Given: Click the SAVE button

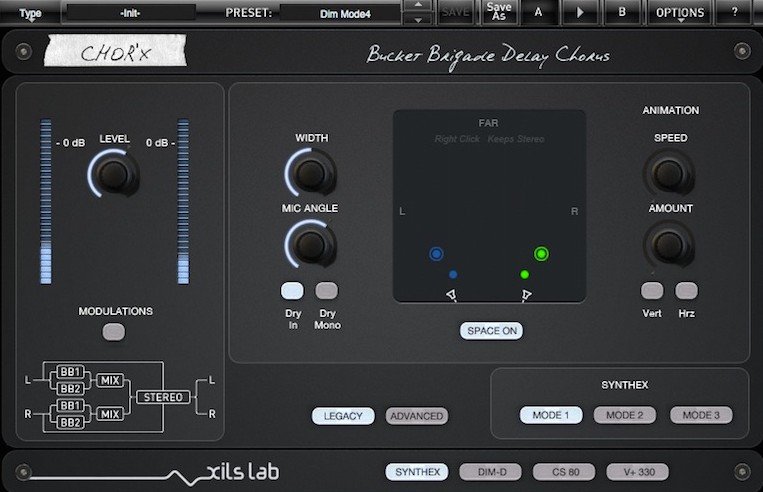Looking at the screenshot, I should 455,12.
